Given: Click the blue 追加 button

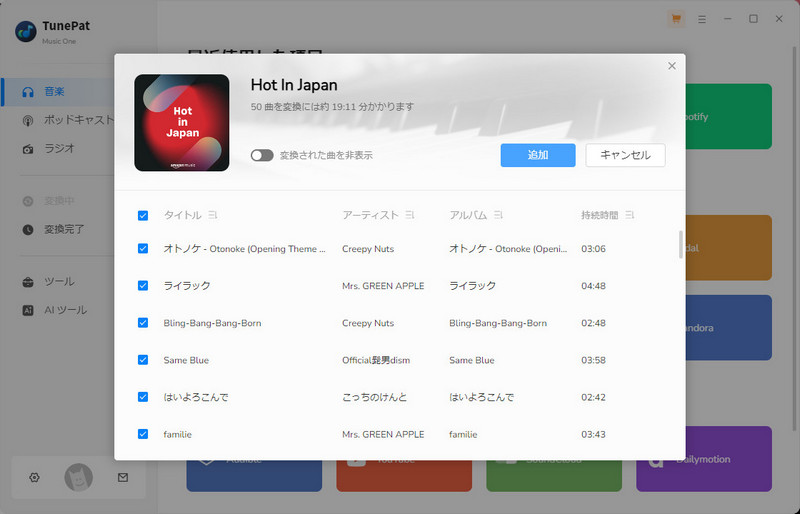Looking at the screenshot, I should tap(538, 155).
